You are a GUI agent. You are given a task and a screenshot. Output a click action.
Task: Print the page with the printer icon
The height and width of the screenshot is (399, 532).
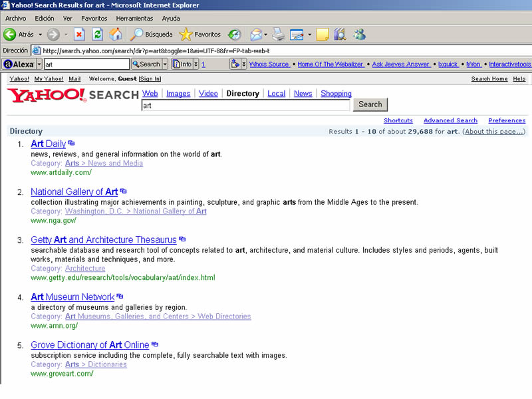click(279, 35)
